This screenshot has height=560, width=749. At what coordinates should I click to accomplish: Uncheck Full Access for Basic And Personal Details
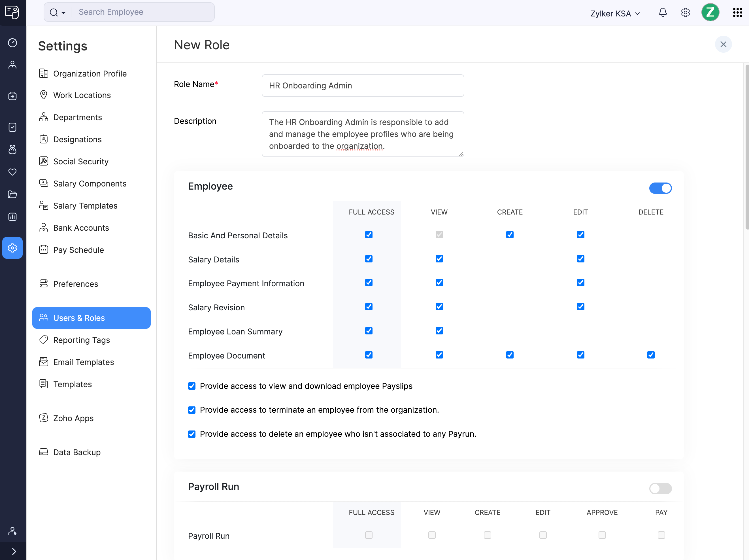click(x=369, y=235)
